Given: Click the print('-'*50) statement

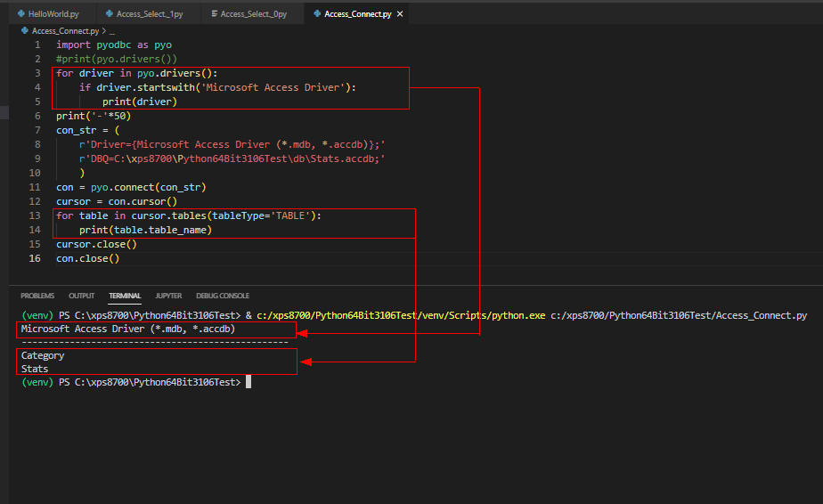Looking at the screenshot, I should pos(94,116).
